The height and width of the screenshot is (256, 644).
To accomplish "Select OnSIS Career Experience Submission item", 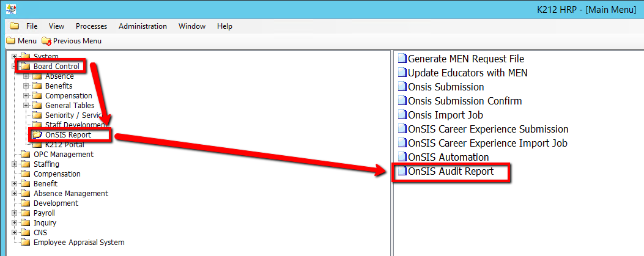I will click(x=488, y=130).
